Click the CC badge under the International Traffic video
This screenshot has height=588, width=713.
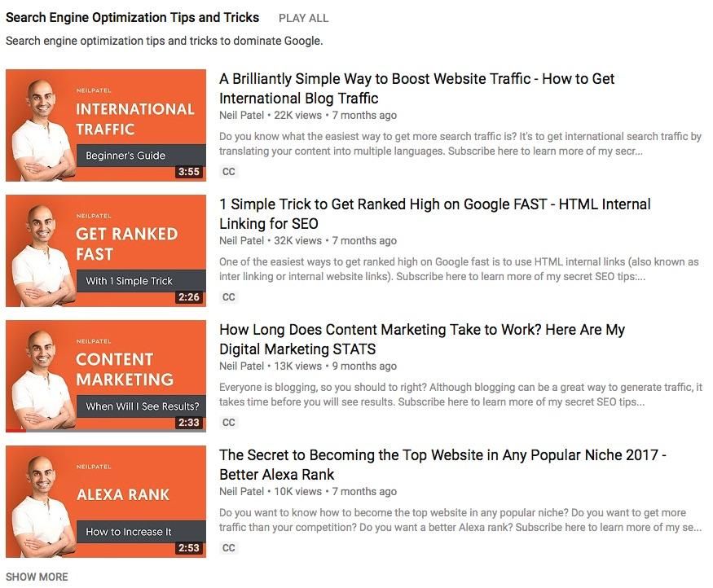click(229, 172)
